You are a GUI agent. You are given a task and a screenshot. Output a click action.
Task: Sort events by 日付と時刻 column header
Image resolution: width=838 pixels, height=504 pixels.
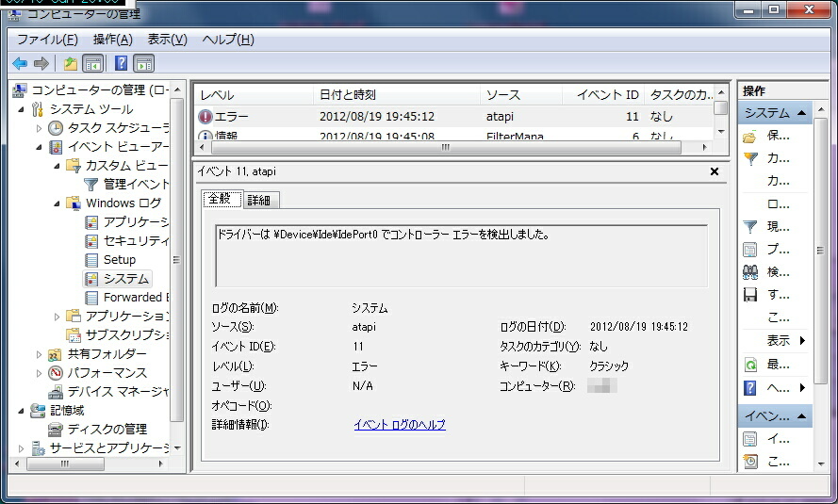point(348,95)
